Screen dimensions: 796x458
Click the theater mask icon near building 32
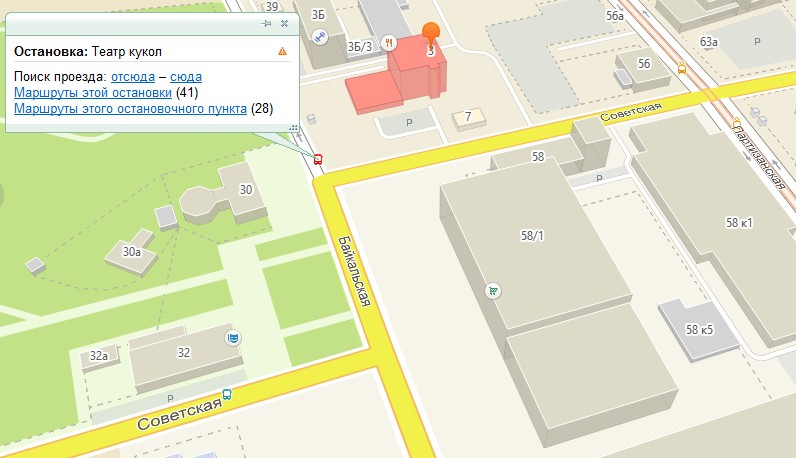click(233, 338)
